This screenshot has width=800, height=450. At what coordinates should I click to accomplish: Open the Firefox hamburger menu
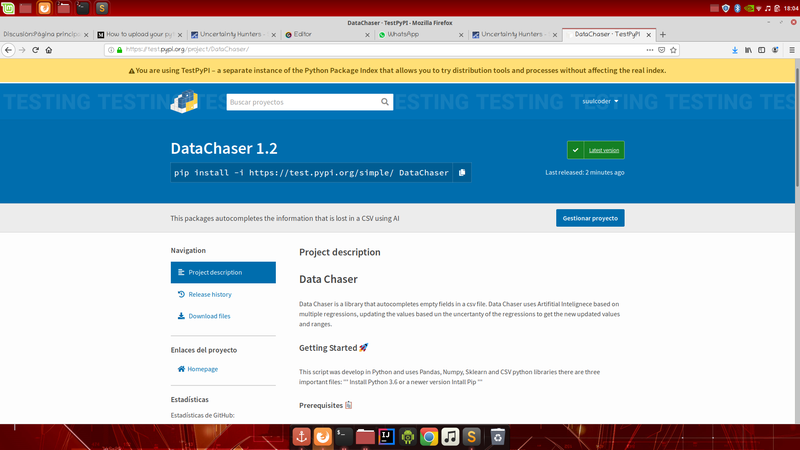pos(789,49)
